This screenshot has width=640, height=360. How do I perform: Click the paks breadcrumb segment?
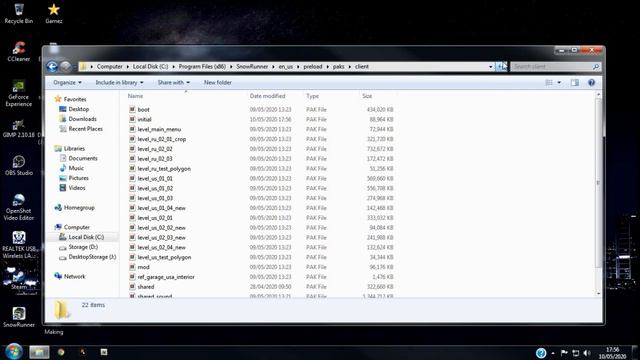[338, 67]
